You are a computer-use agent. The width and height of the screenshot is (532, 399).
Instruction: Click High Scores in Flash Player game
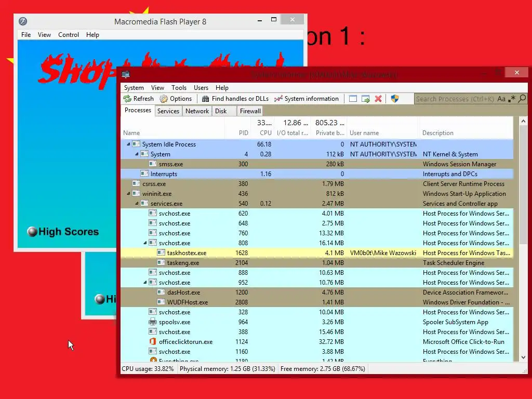pyautogui.click(x=63, y=231)
